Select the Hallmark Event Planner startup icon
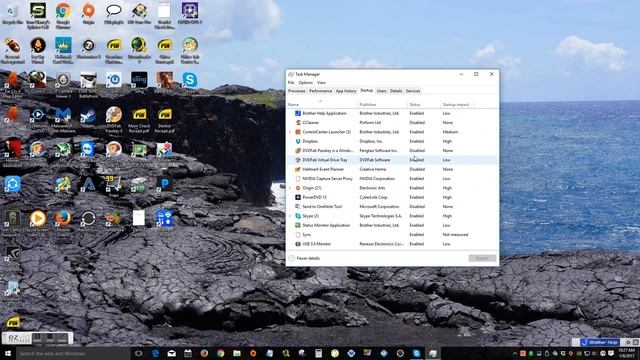 coord(298,169)
